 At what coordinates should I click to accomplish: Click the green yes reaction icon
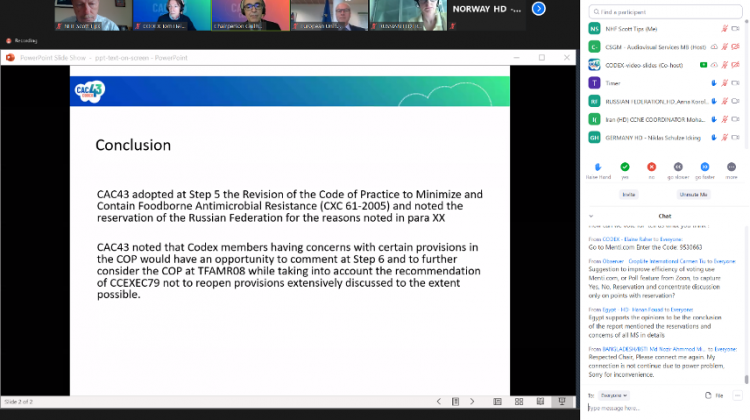tap(625, 166)
